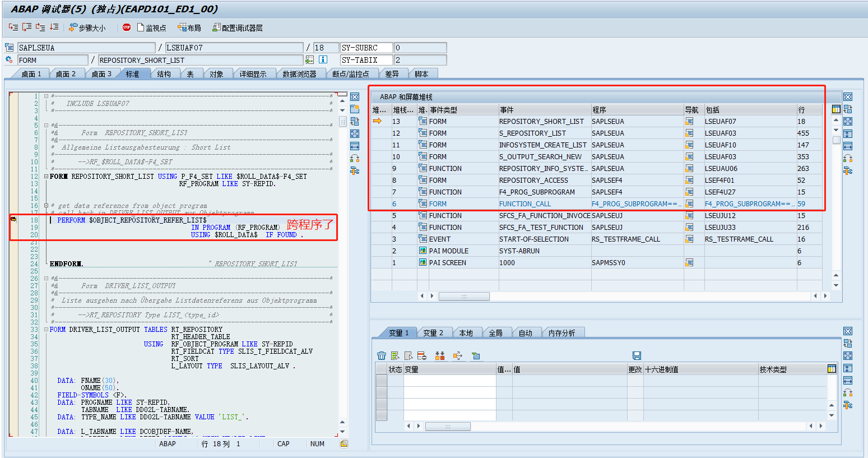Toggle the swap panels icon near editor

355,121
